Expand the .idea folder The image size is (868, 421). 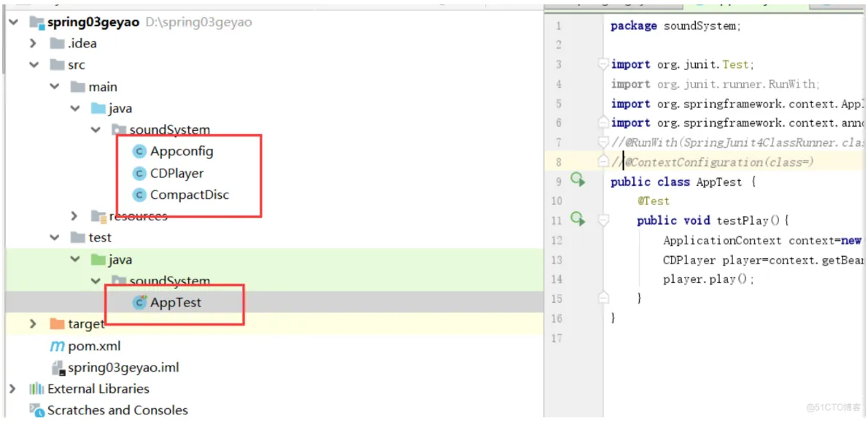pyautogui.click(x=34, y=43)
